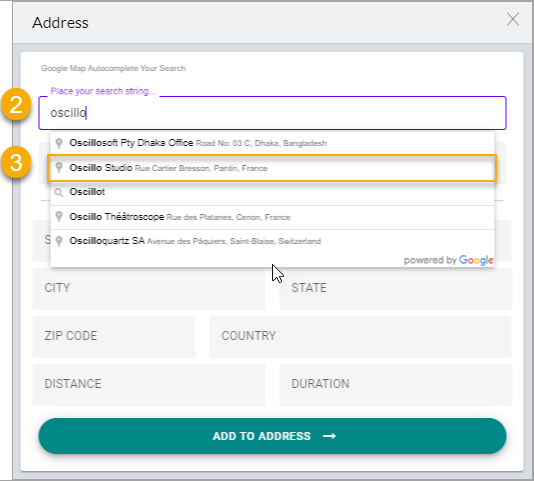Select Oscilloquartz SA Switzerland suggestion
This screenshot has width=534, height=481.
272,241
